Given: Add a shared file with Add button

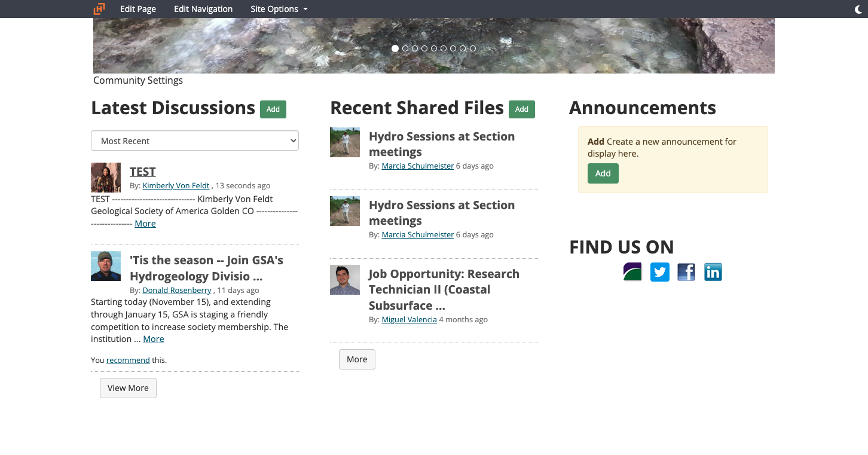Looking at the screenshot, I should pyautogui.click(x=522, y=109).
